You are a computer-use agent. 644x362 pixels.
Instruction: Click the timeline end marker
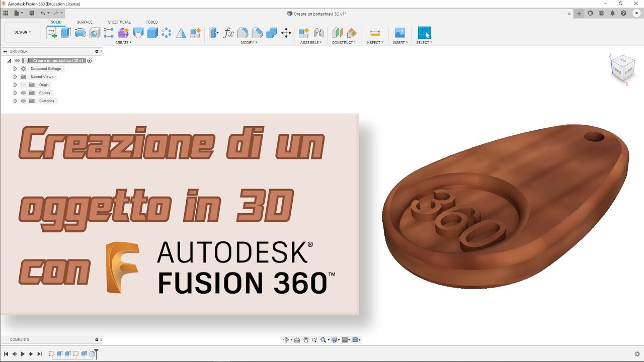click(96, 353)
